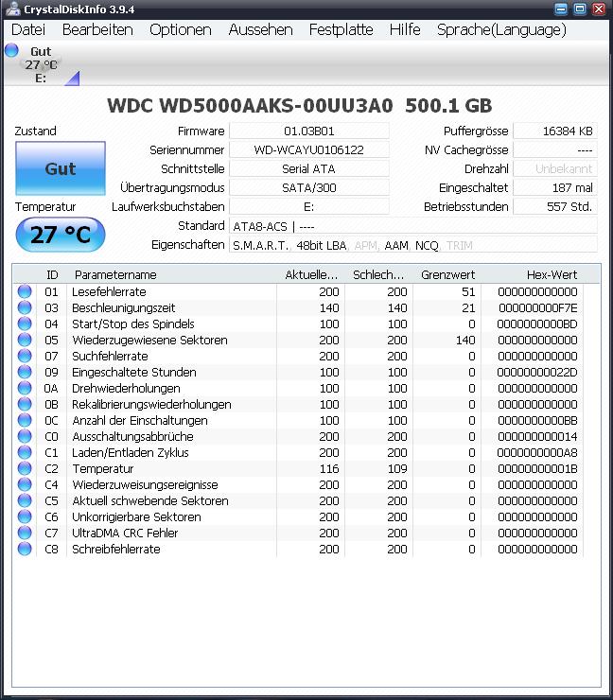The image size is (613, 700).
Task: Open the Hilfe menu
Action: coord(405,30)
